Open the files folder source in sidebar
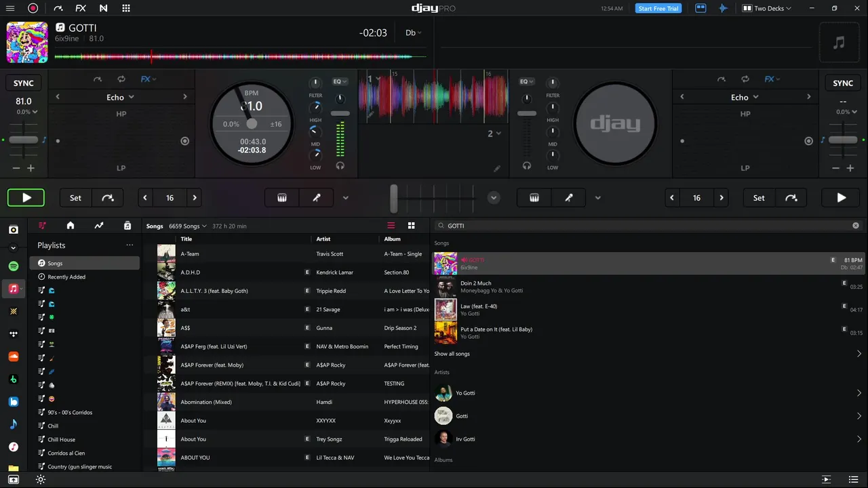868x488 pixels. tap(14, 468)
